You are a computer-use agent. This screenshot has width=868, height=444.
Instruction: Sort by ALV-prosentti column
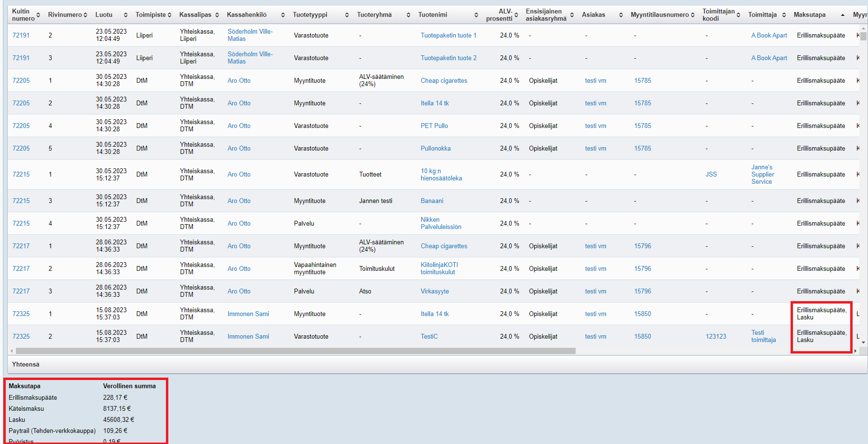[516, 15]
